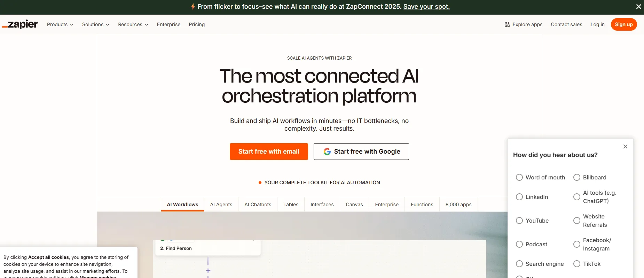Click the Zapier logo in header
The height and width of the screenshot is (278, 644).
(20, 24)
